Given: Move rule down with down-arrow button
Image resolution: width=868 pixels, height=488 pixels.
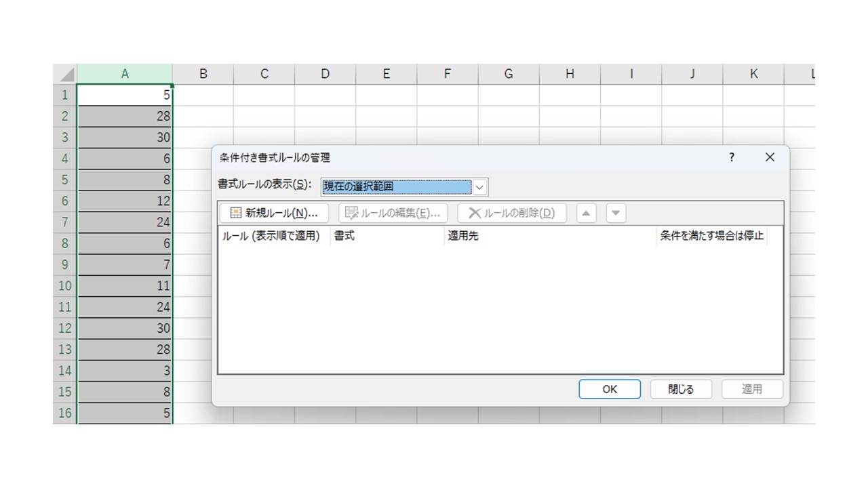Looking at the screenshot, I should [616, 213].
